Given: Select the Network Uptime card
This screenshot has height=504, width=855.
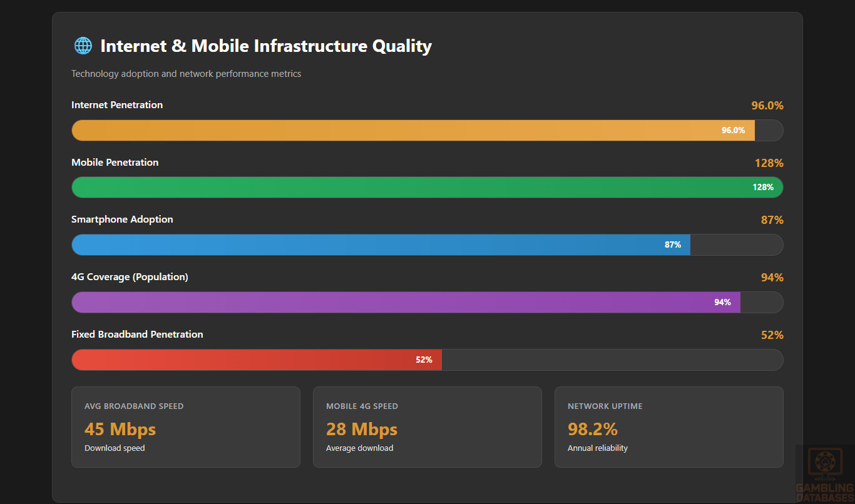Looking at the screenshot, I should tap(668, 427).
